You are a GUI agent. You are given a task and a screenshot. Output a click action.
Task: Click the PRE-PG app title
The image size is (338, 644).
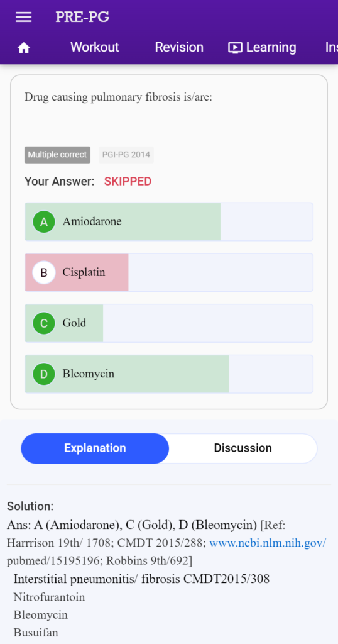[x=82, y=17]
